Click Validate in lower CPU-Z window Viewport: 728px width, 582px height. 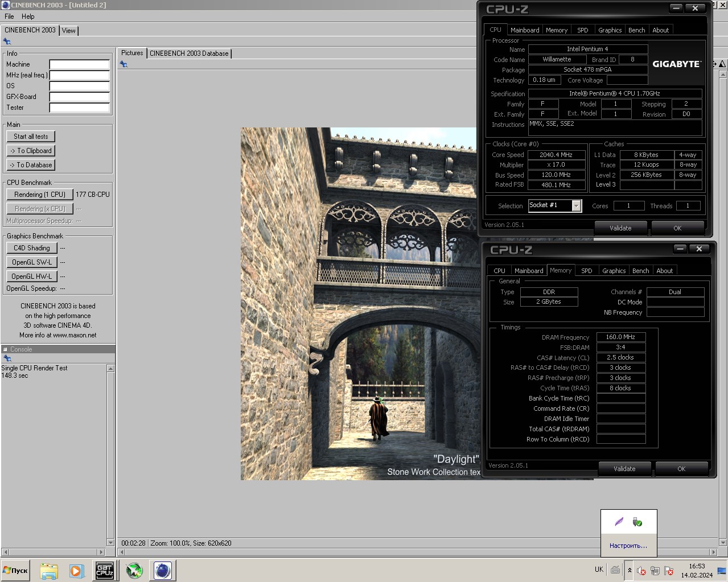pyautogui.click(x=624, y=469)
